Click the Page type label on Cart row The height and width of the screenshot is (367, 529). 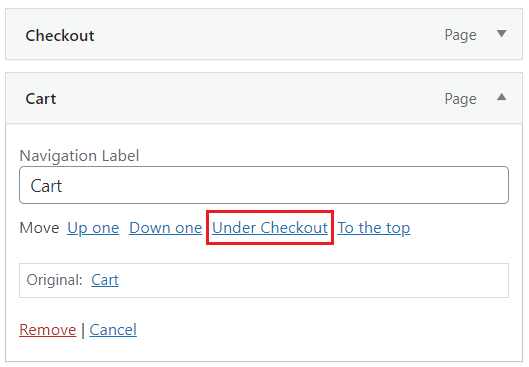point(461,99)
